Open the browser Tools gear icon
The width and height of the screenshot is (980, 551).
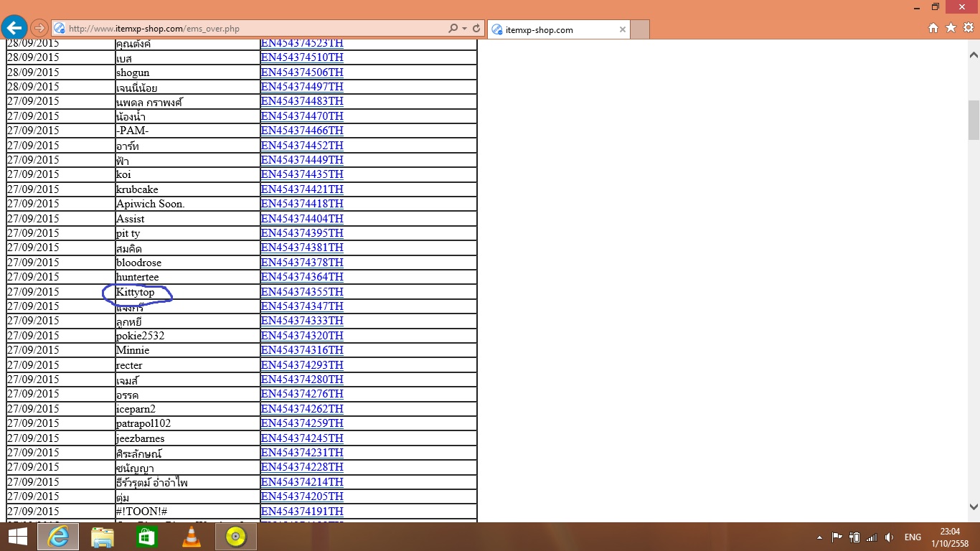click(x=968, y=28)
